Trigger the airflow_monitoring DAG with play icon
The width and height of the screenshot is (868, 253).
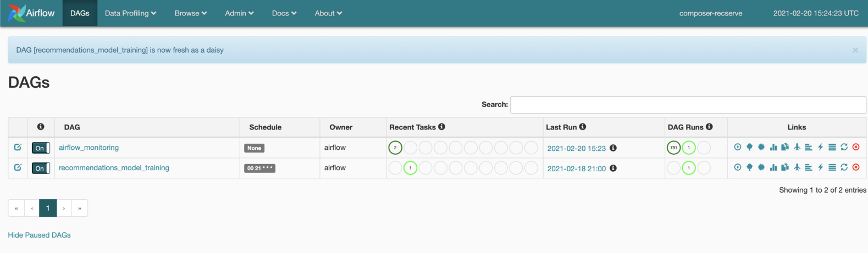click(737, 147)
